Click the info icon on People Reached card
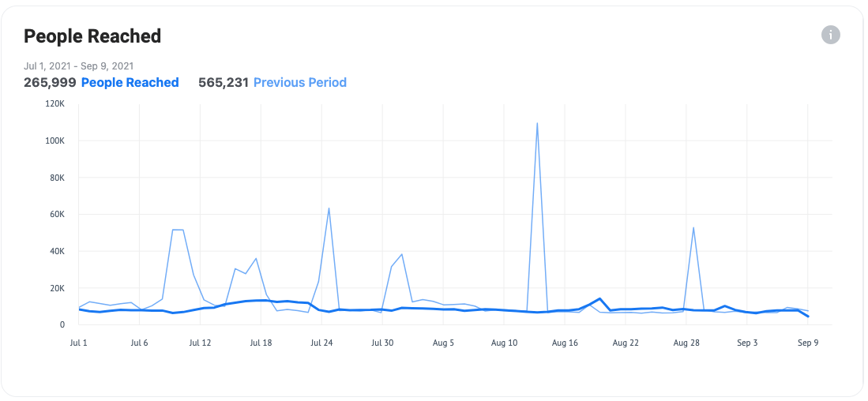 [830, 35]
